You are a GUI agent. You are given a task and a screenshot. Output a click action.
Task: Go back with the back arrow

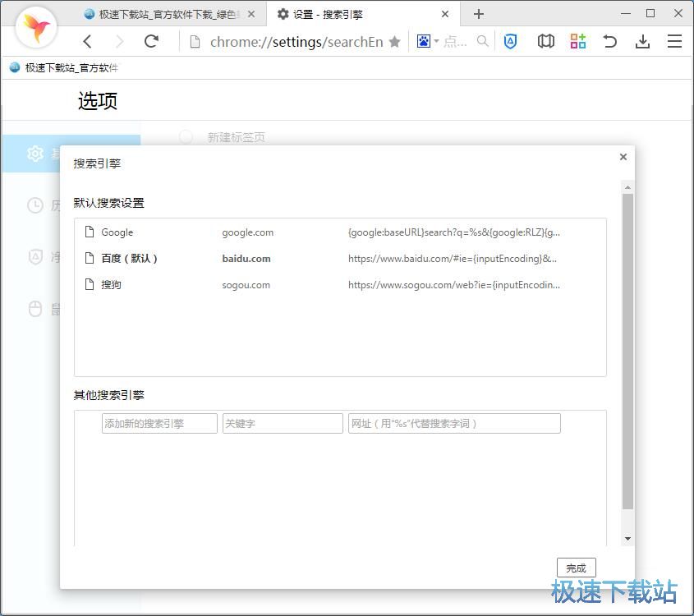88,42
